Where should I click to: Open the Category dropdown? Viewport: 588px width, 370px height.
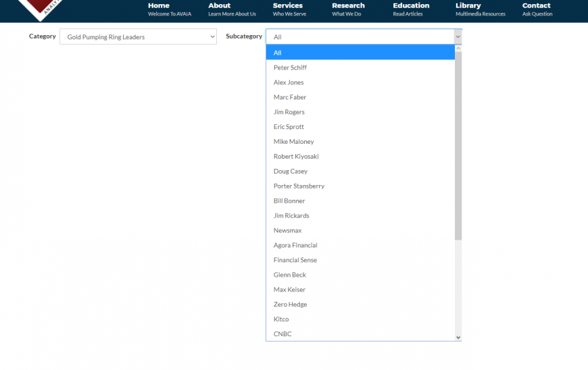click(138, 37)
